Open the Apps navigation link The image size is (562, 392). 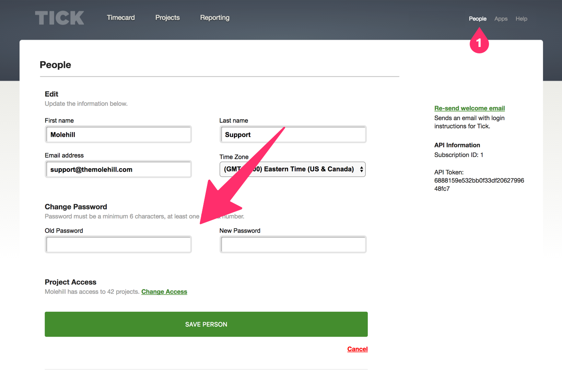click(501, 19)
